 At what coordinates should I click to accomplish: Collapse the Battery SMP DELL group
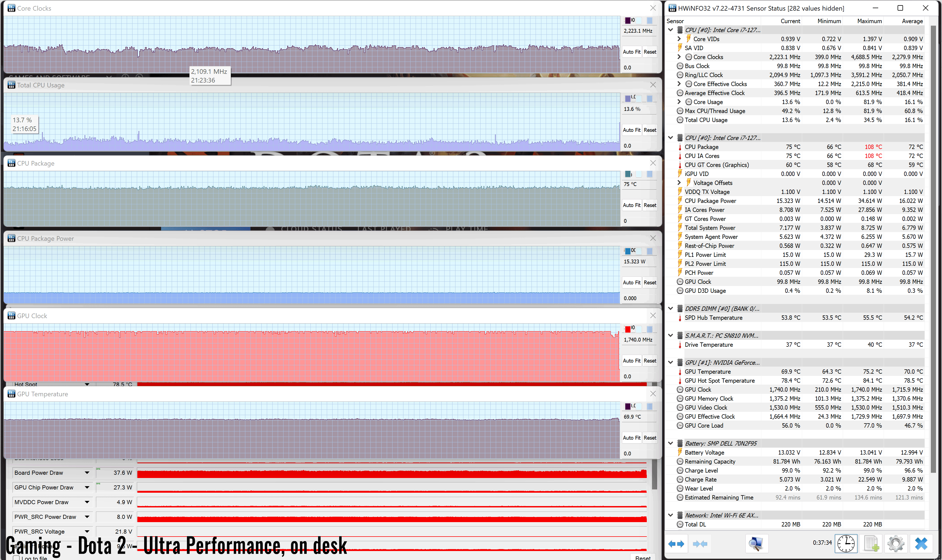tap(671, 443)
